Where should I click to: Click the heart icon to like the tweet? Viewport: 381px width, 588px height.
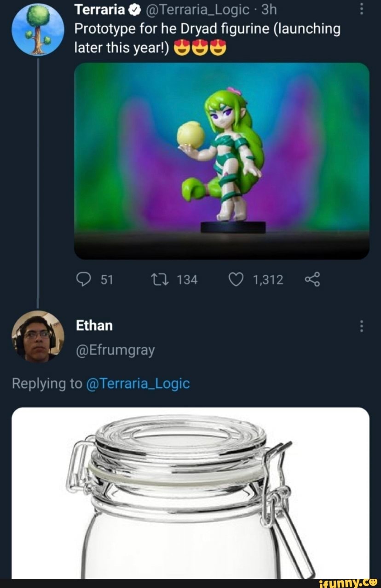pos(237,279)
